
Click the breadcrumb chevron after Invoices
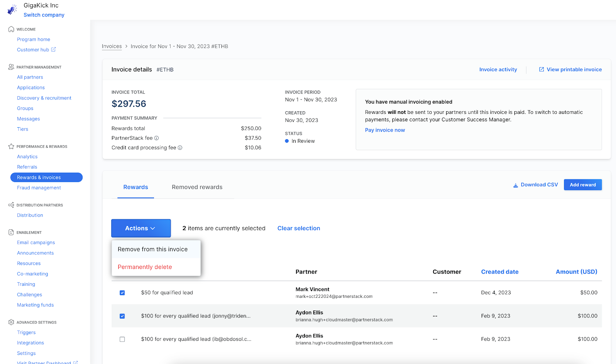[x=126, y=46]
